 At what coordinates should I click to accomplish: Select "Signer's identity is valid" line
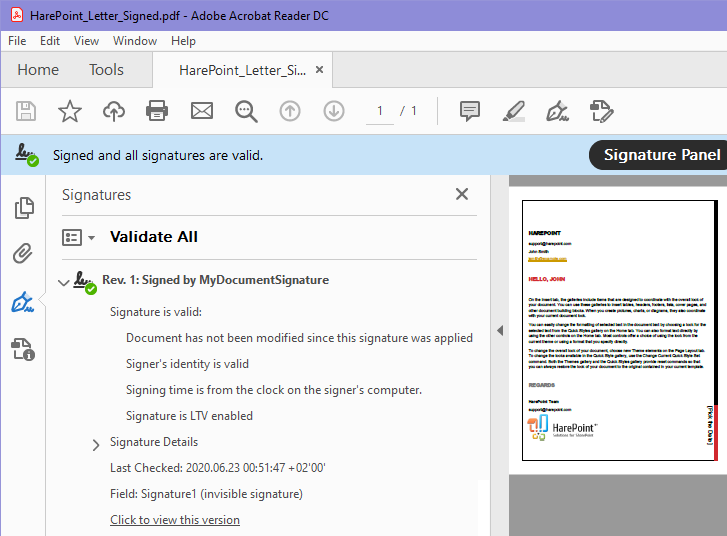point(187,364)
